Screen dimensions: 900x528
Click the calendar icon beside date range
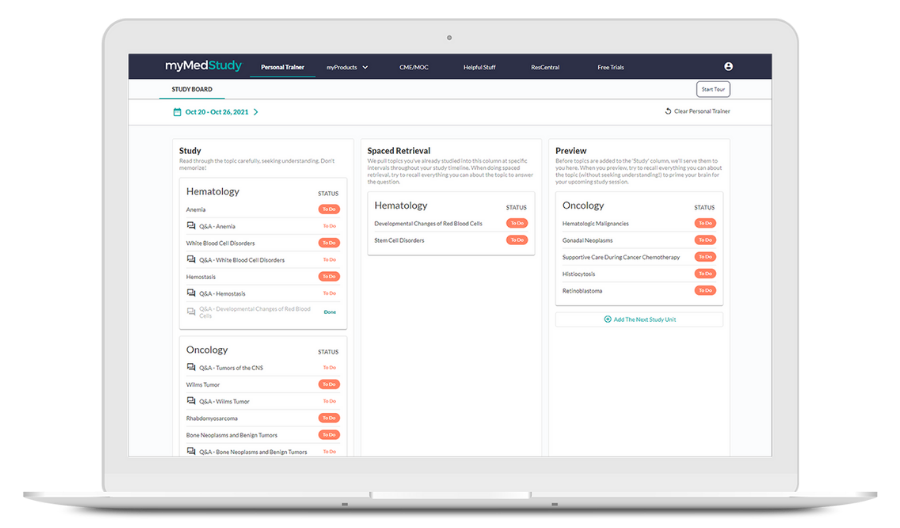[177, 112]
